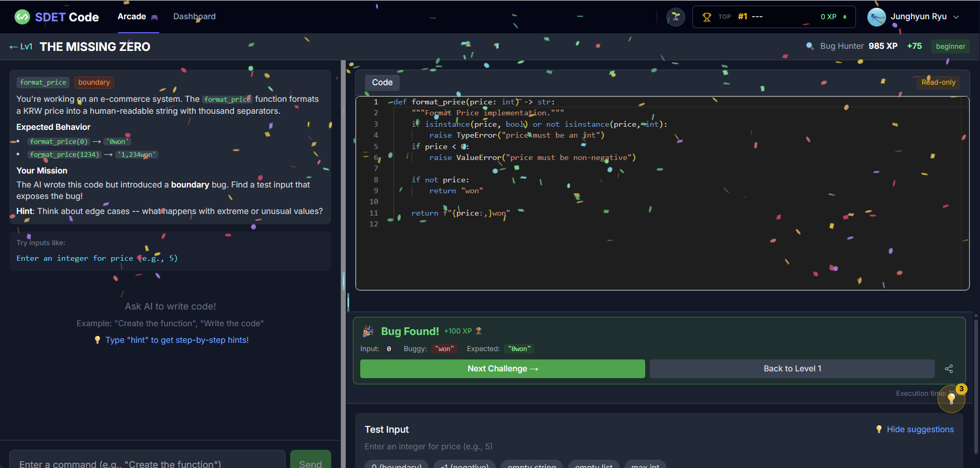Screen dimensions: 980x468
Task: Click the Bug Hunter magnifying glass icon
Action: click(x=810, y=46)
